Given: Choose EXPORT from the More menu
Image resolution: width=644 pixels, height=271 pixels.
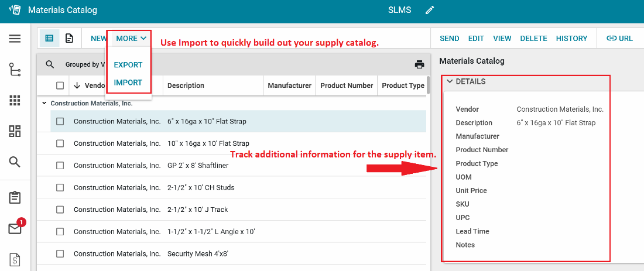Looking at the screenshot, I should [x=128, y=65].
